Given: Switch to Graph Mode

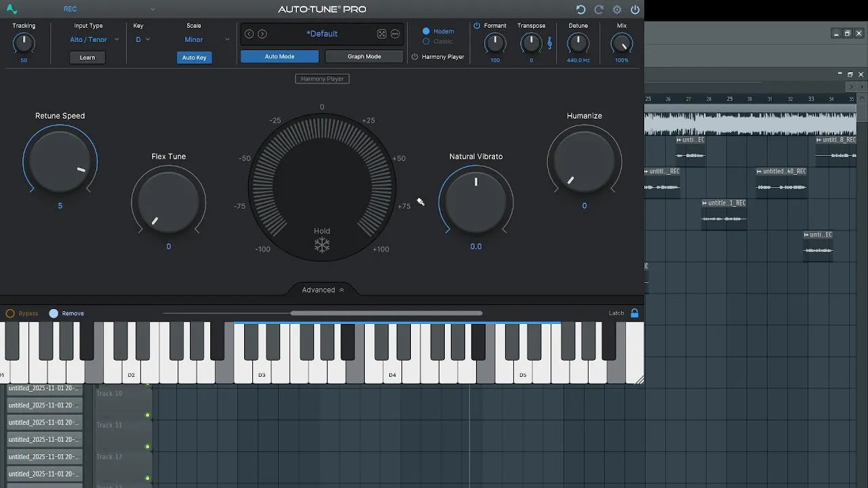Looking at the screenshot, I should point(364,57).
